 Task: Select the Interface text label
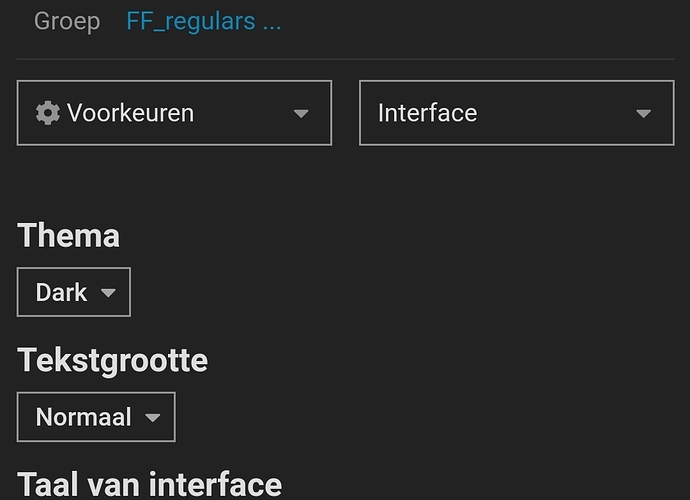pyautogui.click(x=427, y=113)
